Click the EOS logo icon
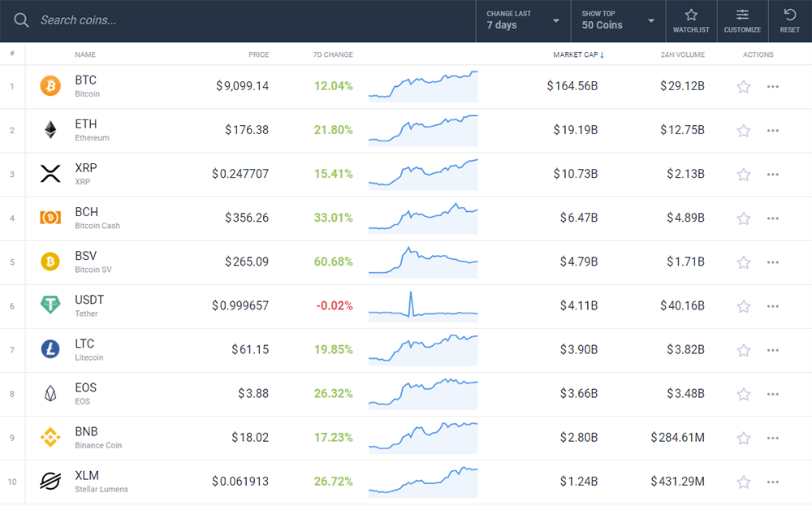 (50, 394)
